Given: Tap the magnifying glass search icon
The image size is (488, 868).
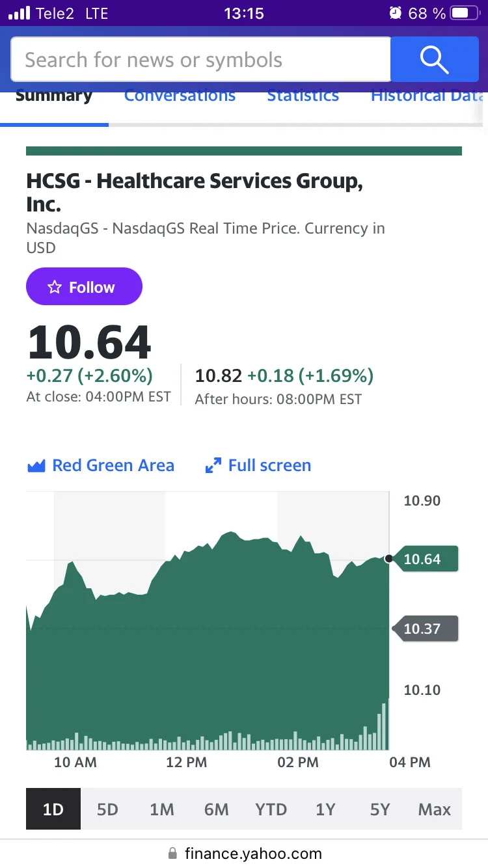Looking at the screenshot, I should click(x=434, y=60).
